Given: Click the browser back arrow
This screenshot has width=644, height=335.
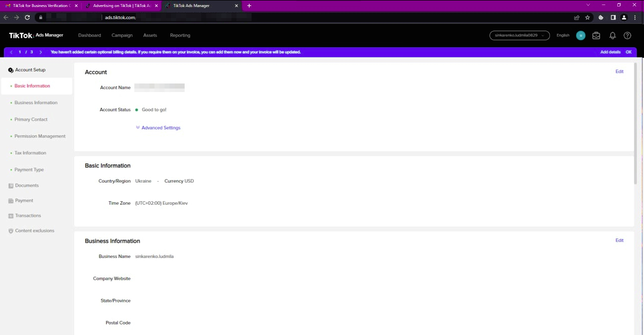Looking at the screenshot, I should pyautogui.click(x=6, y=17).
